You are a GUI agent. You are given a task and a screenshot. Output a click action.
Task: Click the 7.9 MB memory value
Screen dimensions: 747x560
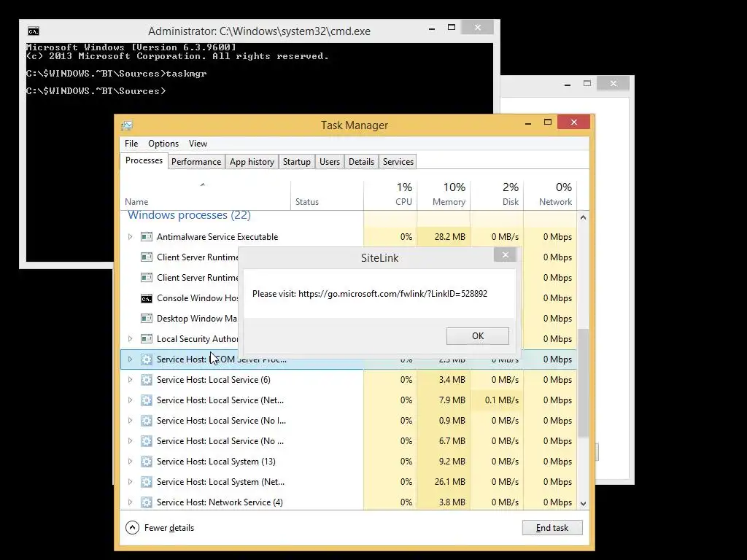tap(452, 400)
